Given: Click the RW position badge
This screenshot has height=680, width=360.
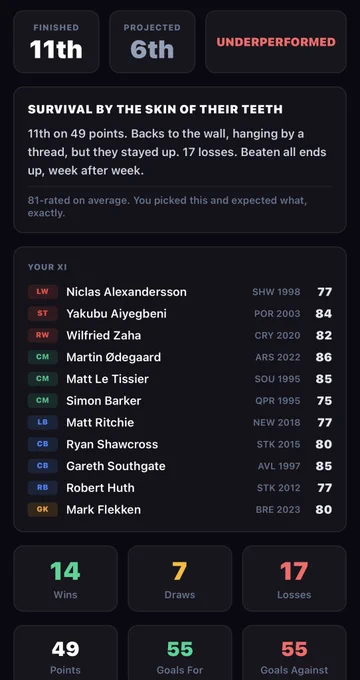Looking at the screenshot, I should click(43, 335).
